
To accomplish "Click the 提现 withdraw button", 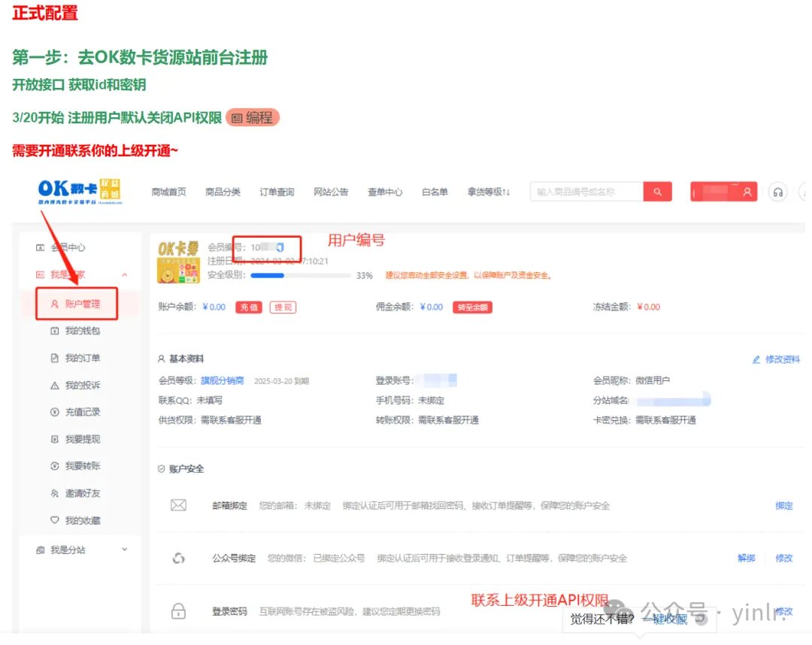I will pos(283,307).
